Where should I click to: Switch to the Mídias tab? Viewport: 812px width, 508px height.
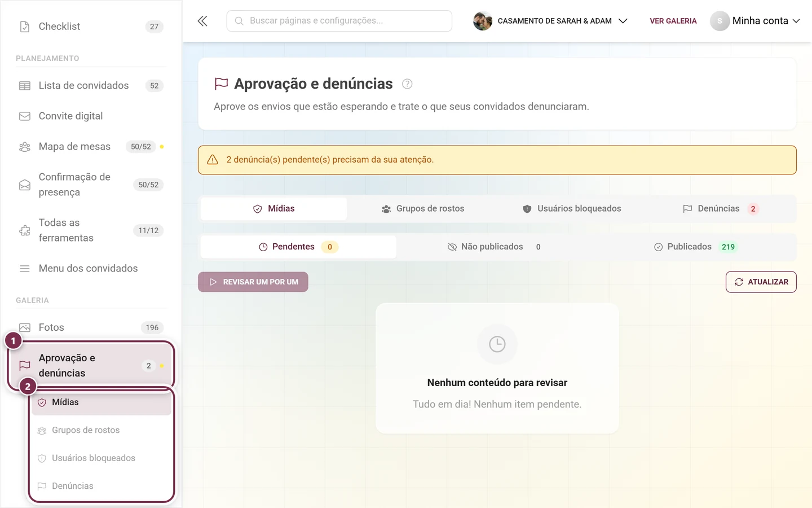(274, 209)
